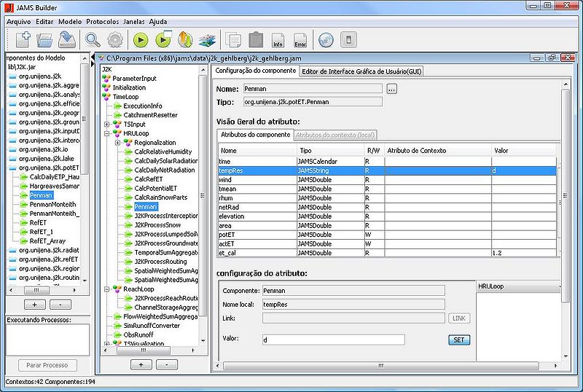
Task: Expand the TSInput tree node
Action: click(107, 125)
